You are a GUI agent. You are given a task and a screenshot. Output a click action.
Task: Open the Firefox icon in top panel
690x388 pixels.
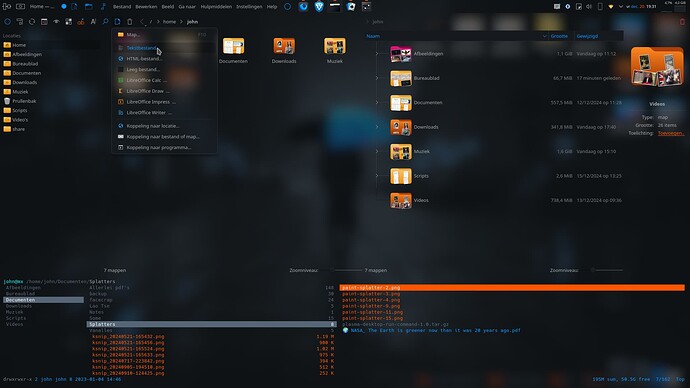tap(303, 6)
